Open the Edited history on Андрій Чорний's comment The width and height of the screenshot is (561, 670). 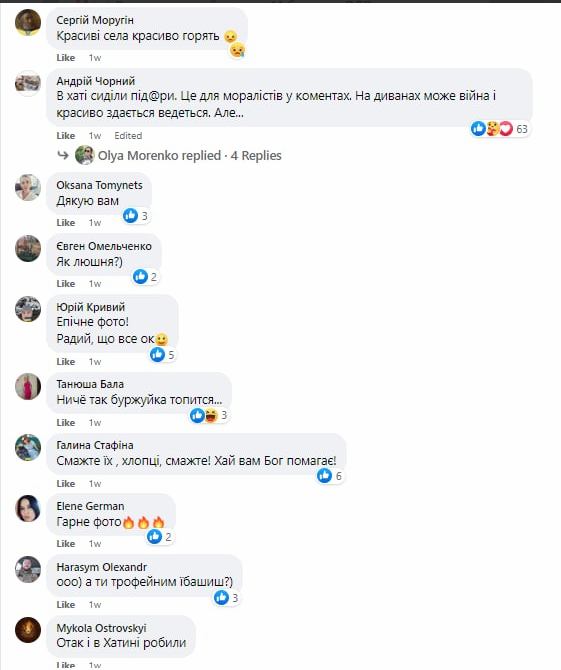tap(128, 136)
